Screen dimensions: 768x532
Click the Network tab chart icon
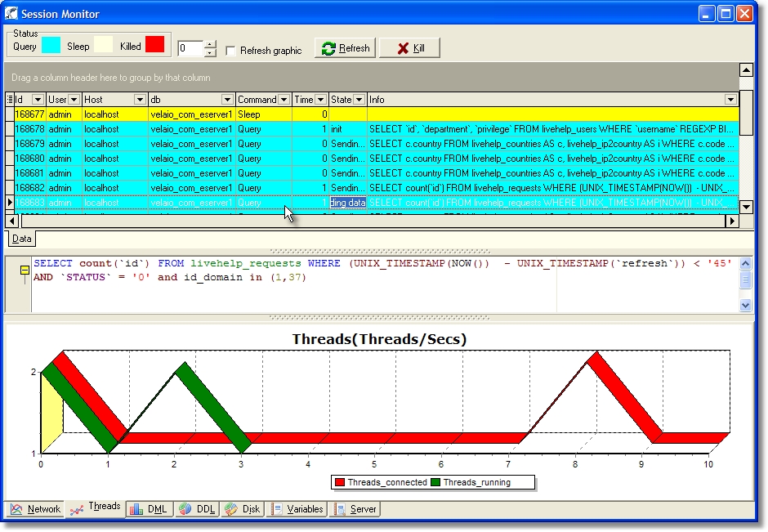[16, 509]
